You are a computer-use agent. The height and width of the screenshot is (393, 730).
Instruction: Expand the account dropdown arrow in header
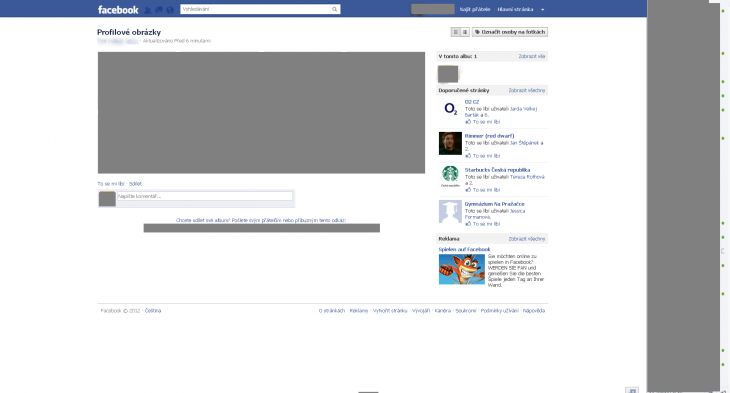[x=542, y=10]
